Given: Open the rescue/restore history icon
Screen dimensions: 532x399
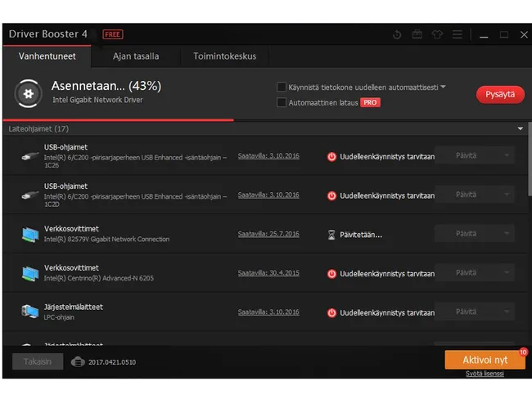Looking at the screenshot, I should [x=398, y=34].
